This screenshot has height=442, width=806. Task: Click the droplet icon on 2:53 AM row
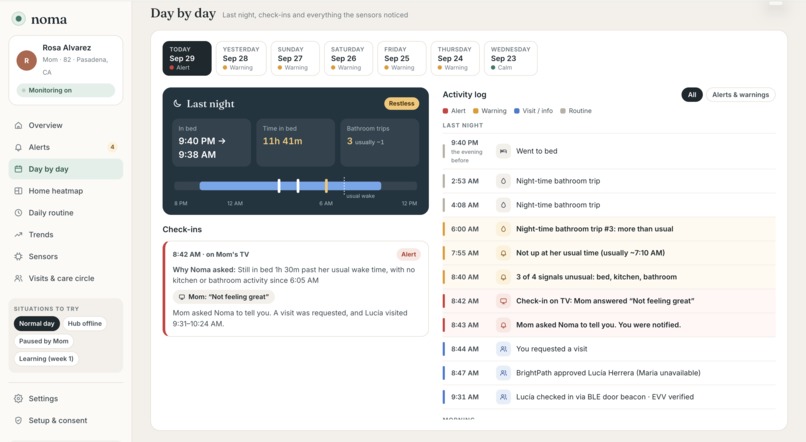pyautogui.click(x=503, y=181)
